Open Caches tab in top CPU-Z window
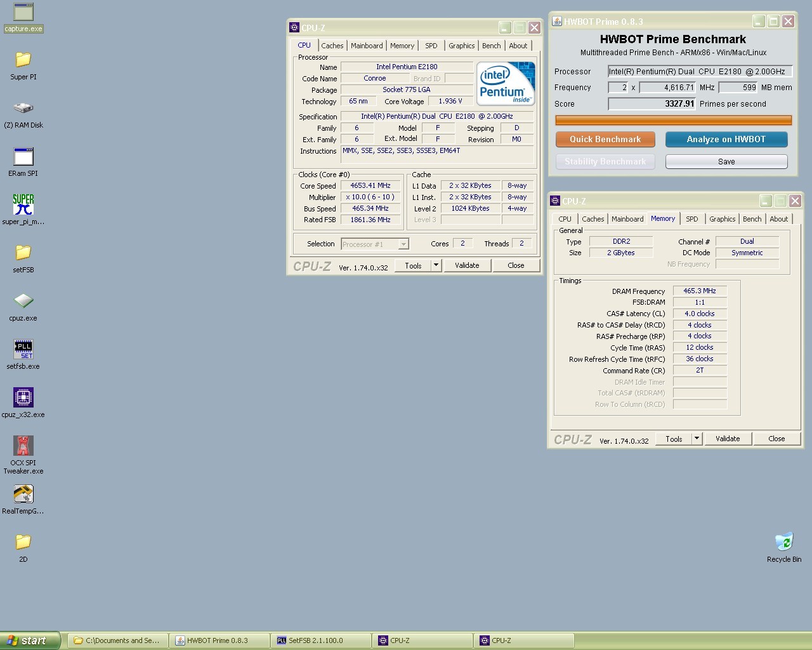This screenshot has width=812, height=650. point(332,46)
